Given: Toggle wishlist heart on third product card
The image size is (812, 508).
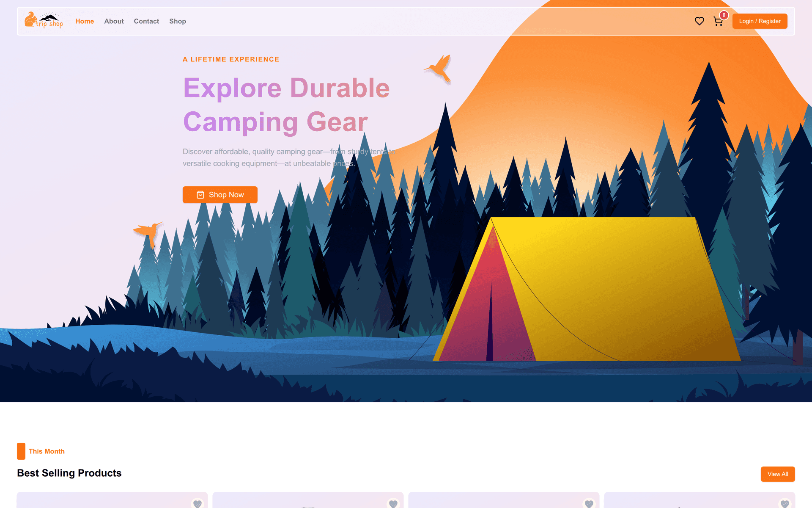Looking at the screenshot, I should pyautogui.click(x=589, y=503).
